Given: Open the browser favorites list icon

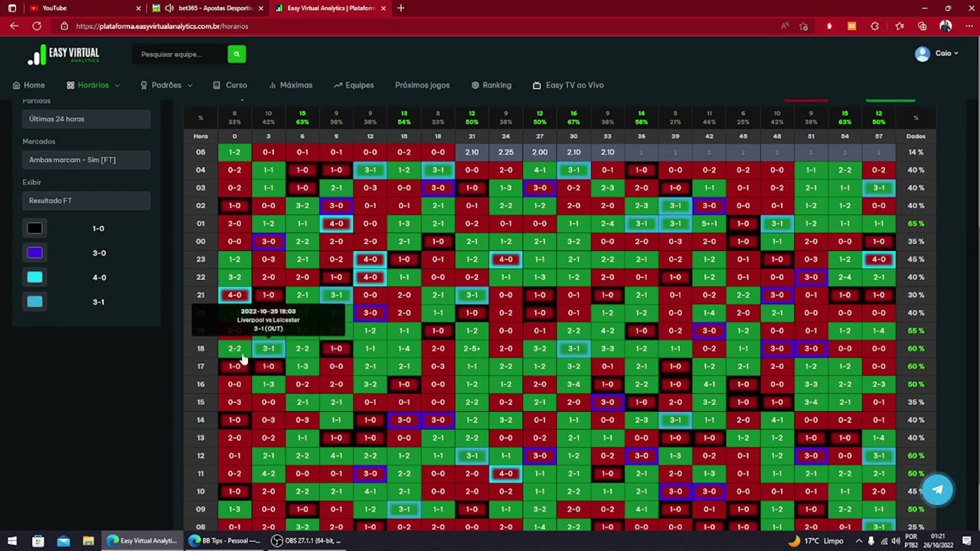Looking at the screenshot, I should pyautogui.click(x=900, y=26).
